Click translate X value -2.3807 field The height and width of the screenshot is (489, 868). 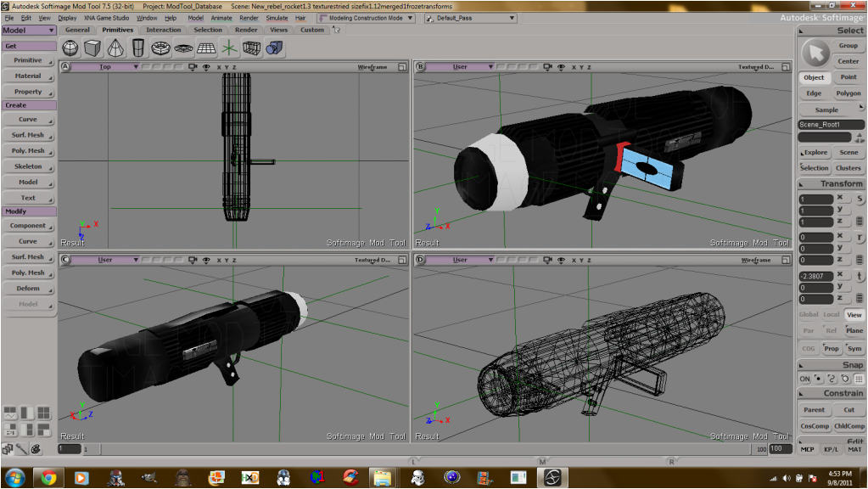click(815, 276)
